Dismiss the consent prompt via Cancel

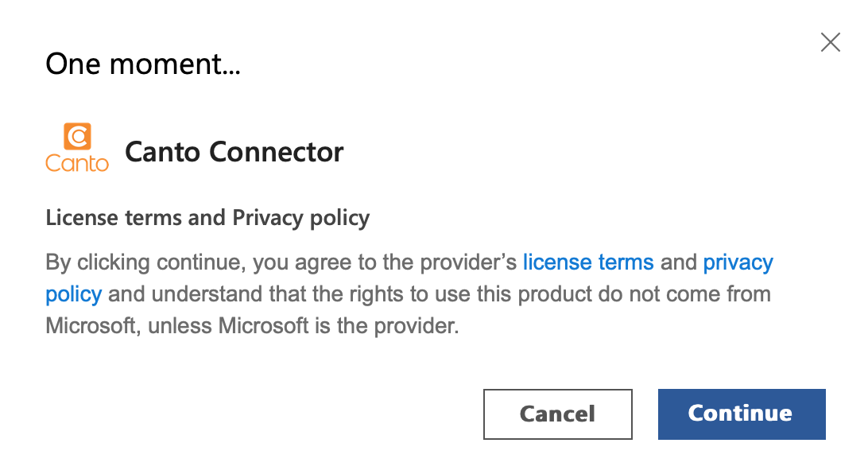pyautogui.click(x=557, y=414)
